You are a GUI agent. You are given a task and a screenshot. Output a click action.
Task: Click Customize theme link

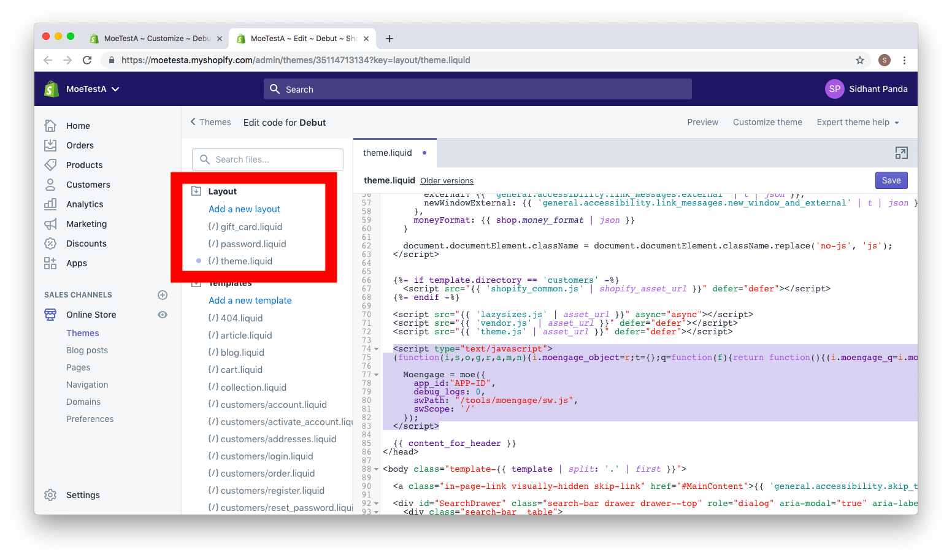coord(767,122)
